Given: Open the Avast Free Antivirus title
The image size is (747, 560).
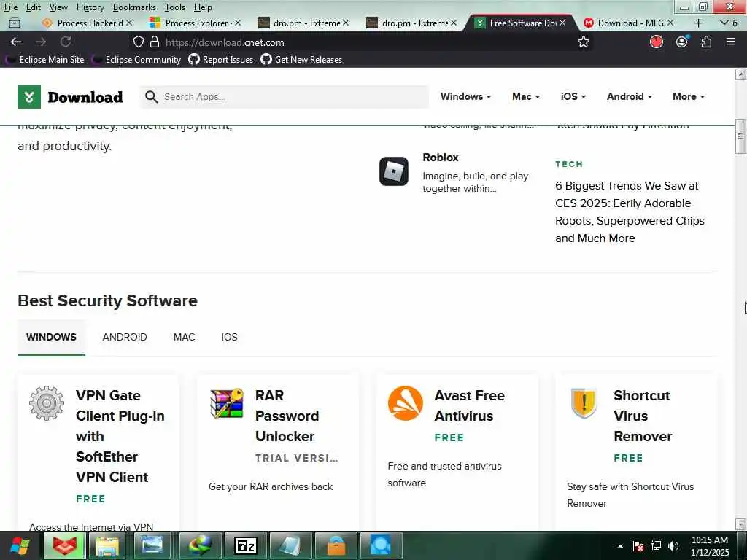Looking at the screenshot, I should 469,405.
